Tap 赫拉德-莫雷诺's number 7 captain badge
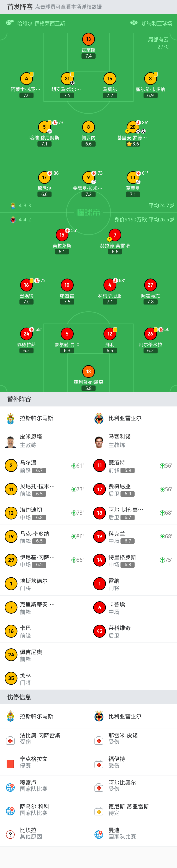The width and height of the screenshot is (177, 868). [x=115, y=235]
